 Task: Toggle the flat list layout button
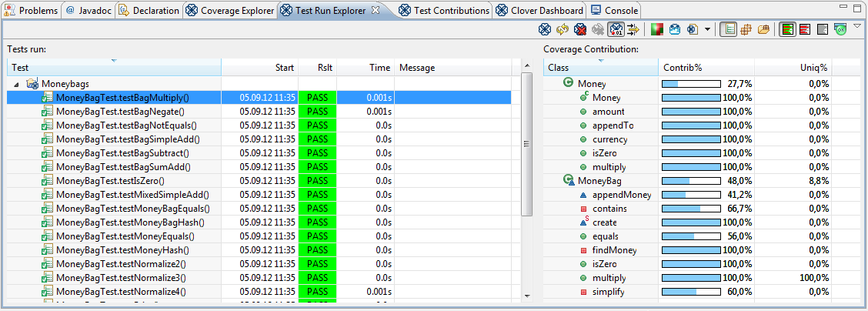[728, 30]
